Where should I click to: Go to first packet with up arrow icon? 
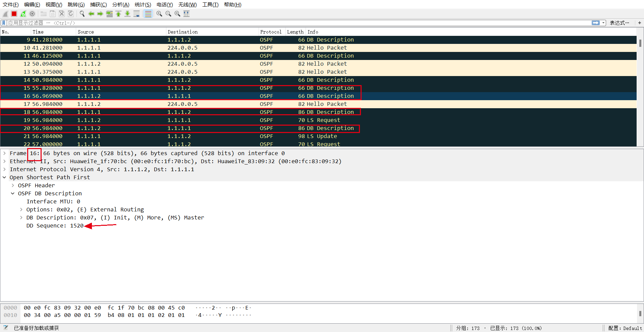[118, 14]
